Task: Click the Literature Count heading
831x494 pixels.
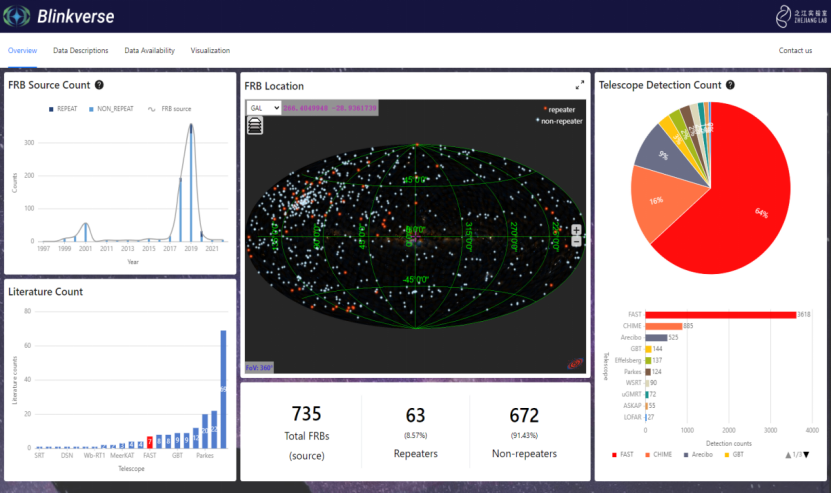Action: (46, 292)
